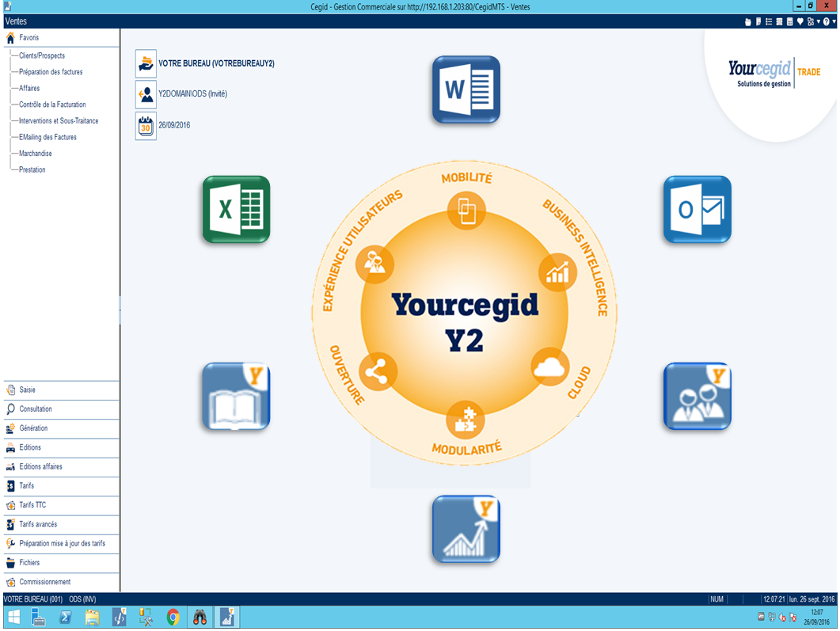
Task: Click the heart favorites toolbar icon
Action: 800,21
